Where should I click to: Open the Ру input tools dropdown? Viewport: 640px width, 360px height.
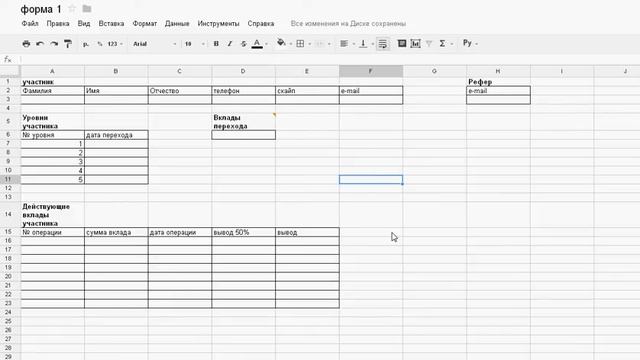click(x=470, y=43)
